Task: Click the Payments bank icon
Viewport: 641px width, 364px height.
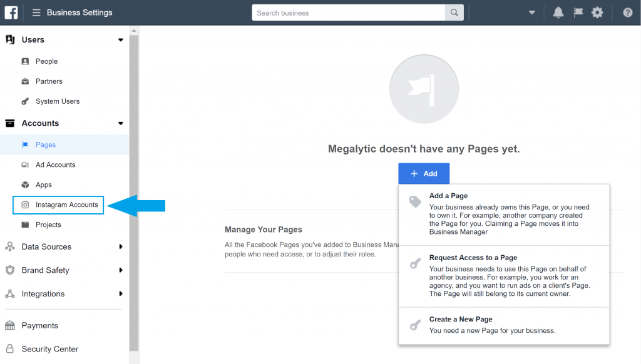Action: 10,326
